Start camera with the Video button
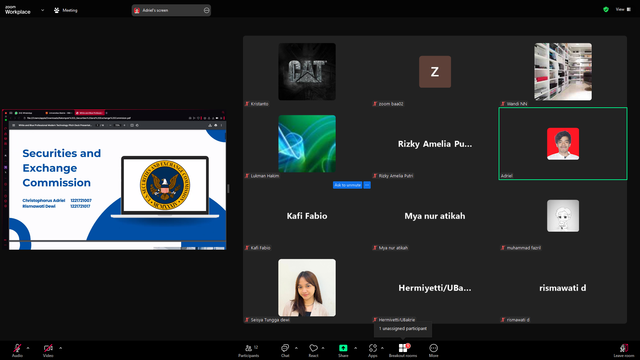 point(48,350)
